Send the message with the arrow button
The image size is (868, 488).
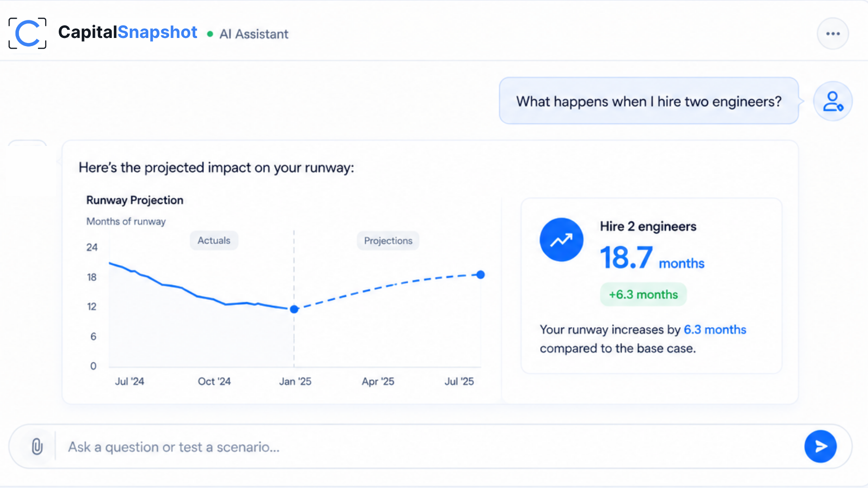820,446
